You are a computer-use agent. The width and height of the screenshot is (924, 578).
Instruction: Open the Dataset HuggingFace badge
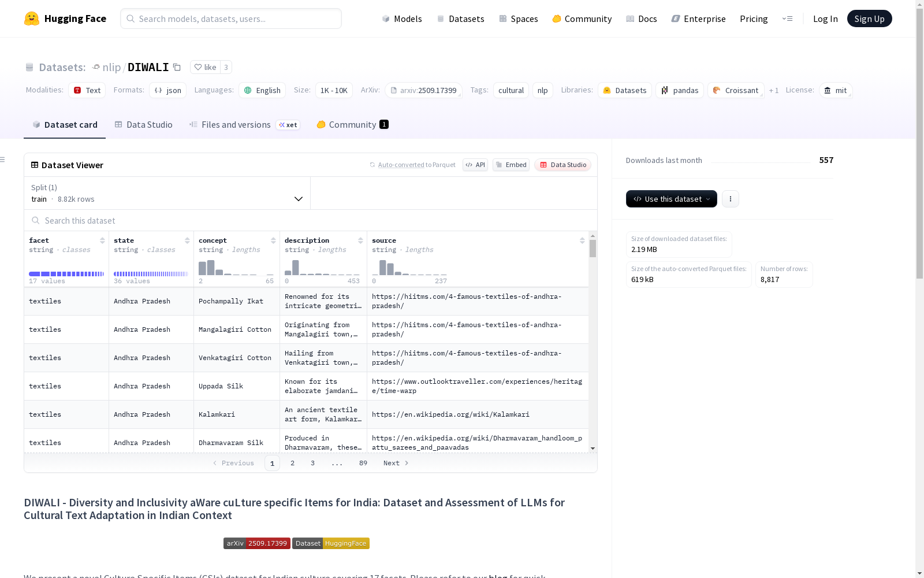pyautogui.click(x=331, y=543)
